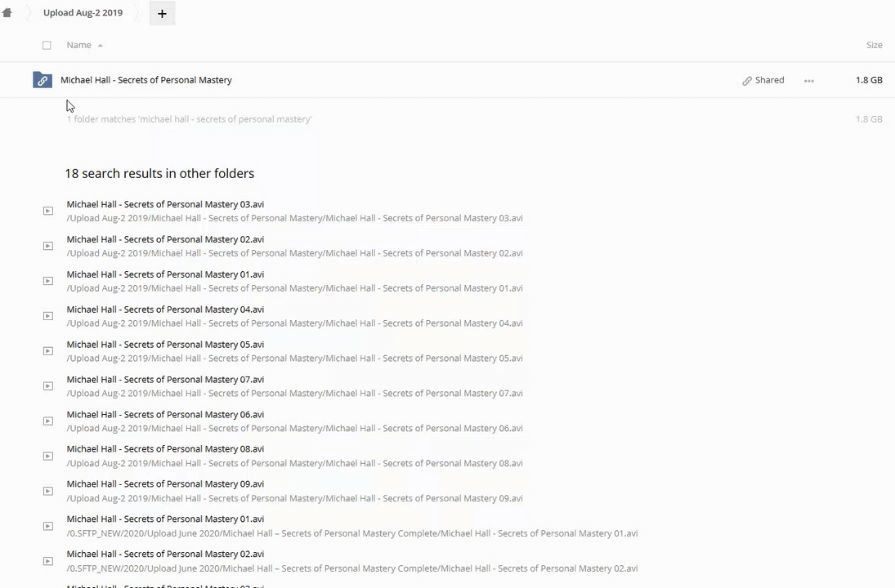Sort by the Name column header
The image size is (895, 588).
tap(79, 45)
